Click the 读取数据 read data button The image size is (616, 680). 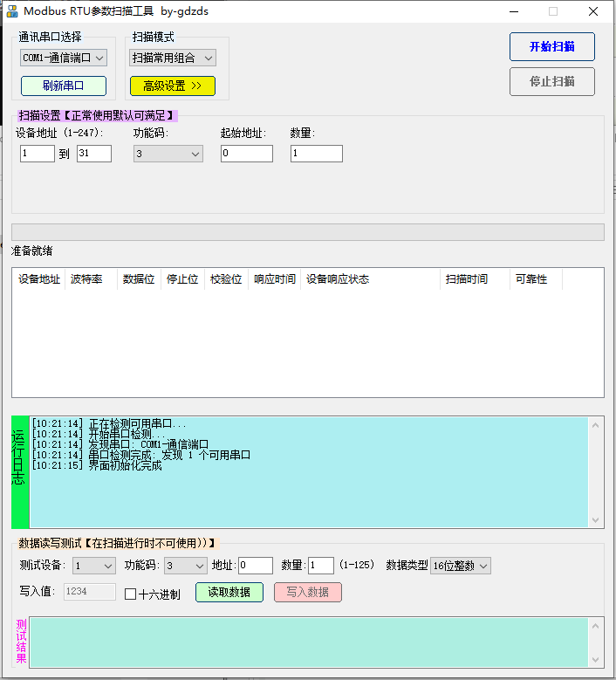coord(229,592)
